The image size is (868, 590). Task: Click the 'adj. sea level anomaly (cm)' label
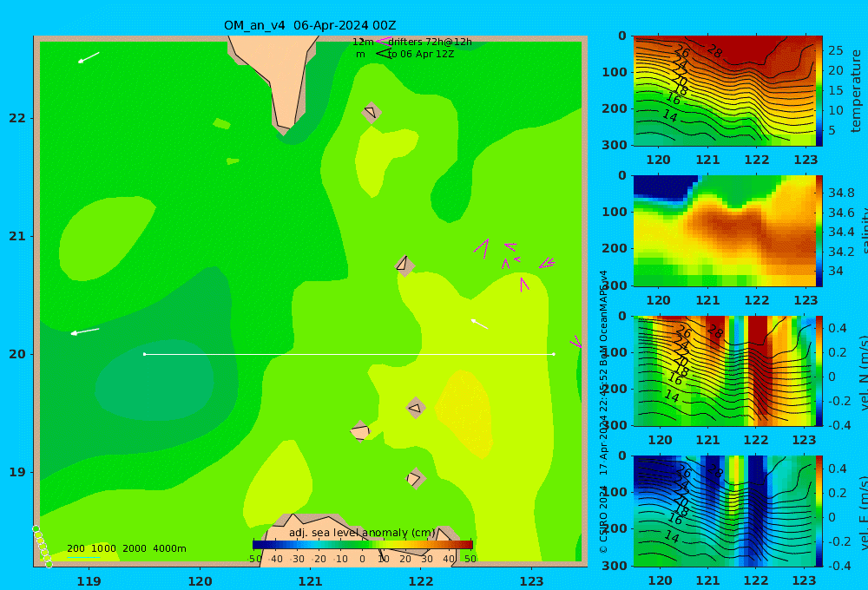tap(362, 533)
